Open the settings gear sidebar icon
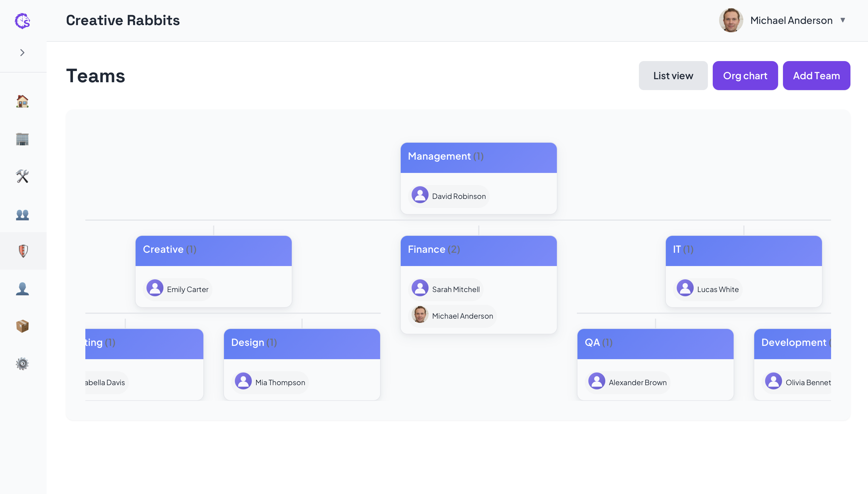The image size is (868, 494). click(22, 364)
